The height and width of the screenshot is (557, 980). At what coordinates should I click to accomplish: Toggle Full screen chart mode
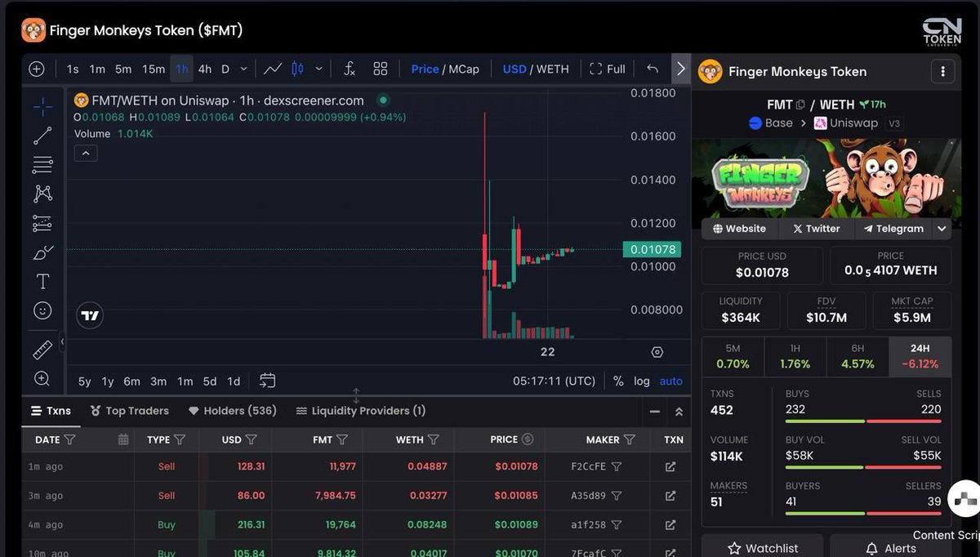pyautogui.click(x=607, y=69)
